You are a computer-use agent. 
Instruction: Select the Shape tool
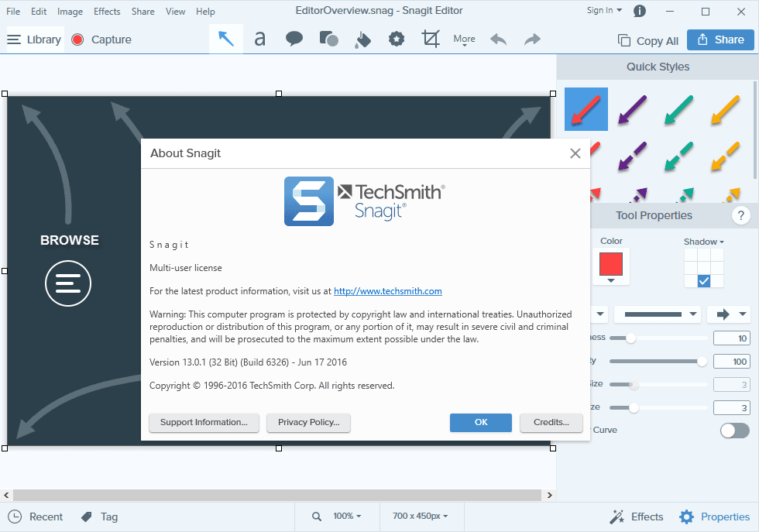coord(328,39)
